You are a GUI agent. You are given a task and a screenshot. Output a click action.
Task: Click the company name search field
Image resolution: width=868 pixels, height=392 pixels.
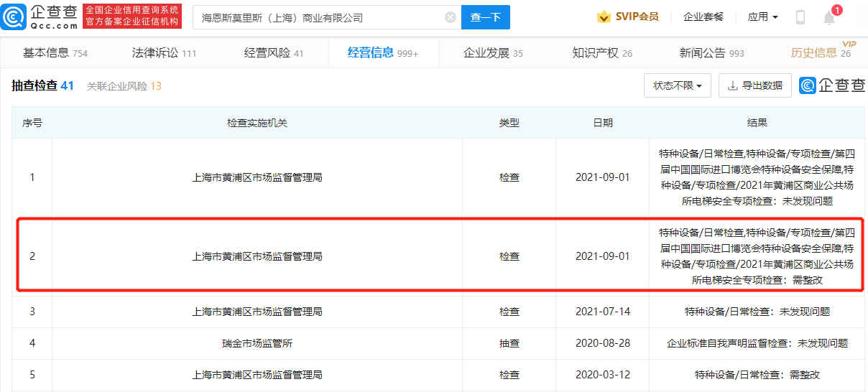(320, 17)
